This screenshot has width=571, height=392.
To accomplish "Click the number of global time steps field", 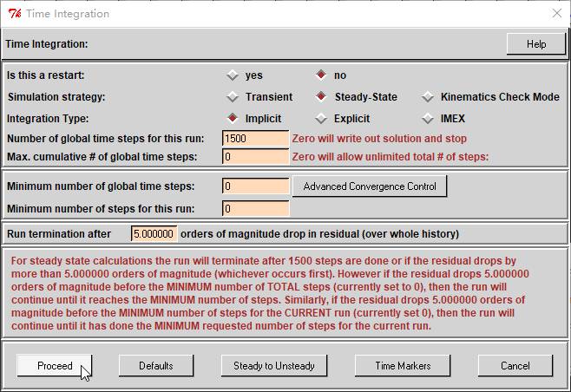I will (x=255, y=139).
